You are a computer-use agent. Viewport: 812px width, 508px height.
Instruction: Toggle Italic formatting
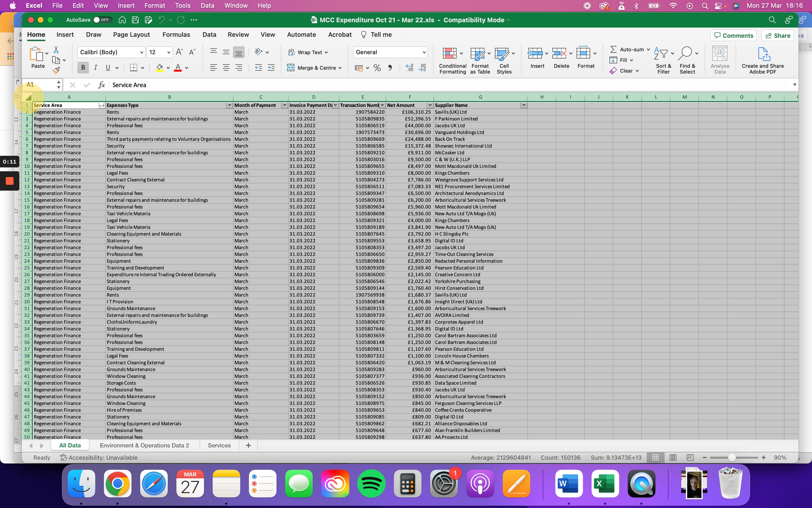tap(96, 67)
